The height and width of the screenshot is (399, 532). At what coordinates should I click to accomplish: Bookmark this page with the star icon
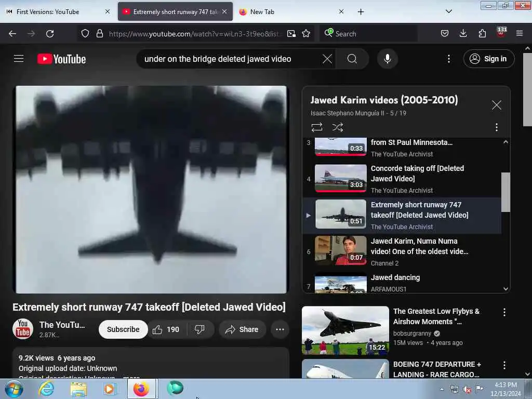pyautogui.click(x=306, y=34)
